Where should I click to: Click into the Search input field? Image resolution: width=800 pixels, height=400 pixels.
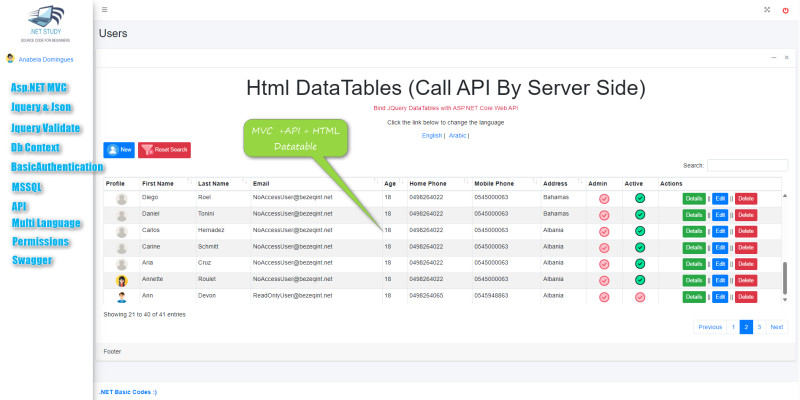coord(747,165)
